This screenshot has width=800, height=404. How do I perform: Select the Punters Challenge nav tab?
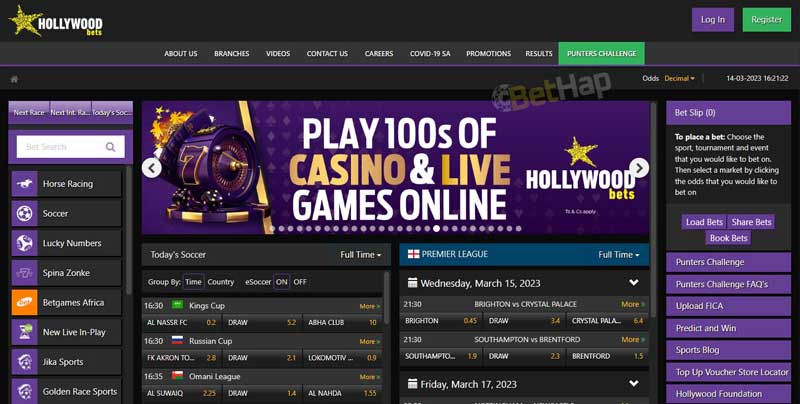pyautogui.click(x=601, y=54)
